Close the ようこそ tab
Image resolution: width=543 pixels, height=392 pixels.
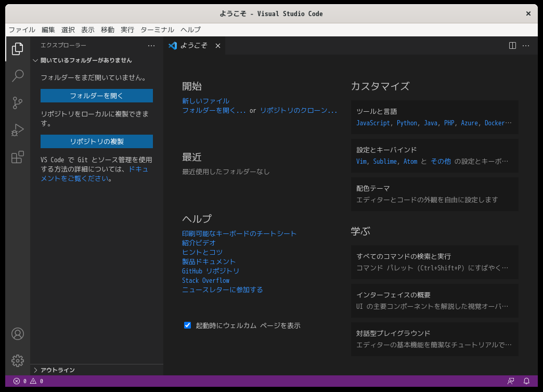218,46
